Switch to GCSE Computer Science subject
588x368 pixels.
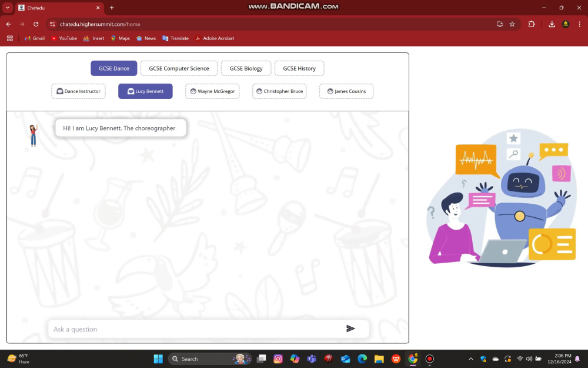tap(179, 68)
